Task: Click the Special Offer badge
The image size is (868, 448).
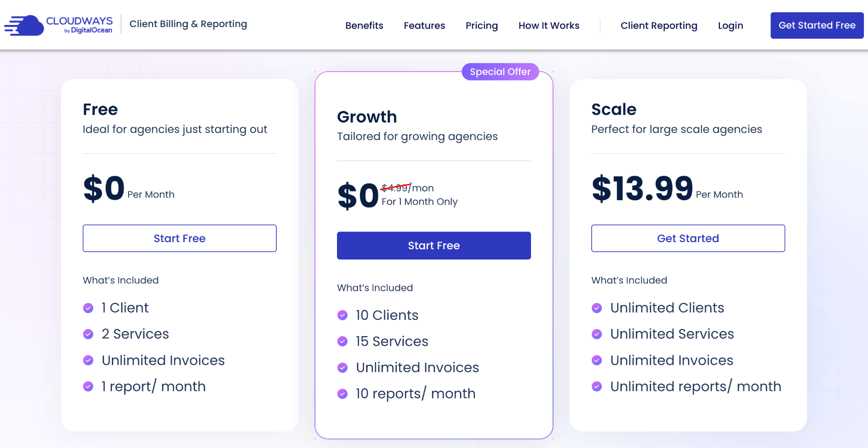Action: tap(500, 72)
